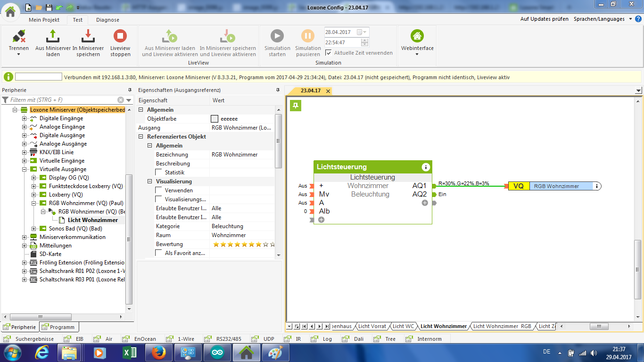Select the Test ribbon tab
644x362 pixels.
[x=78, y=20]
